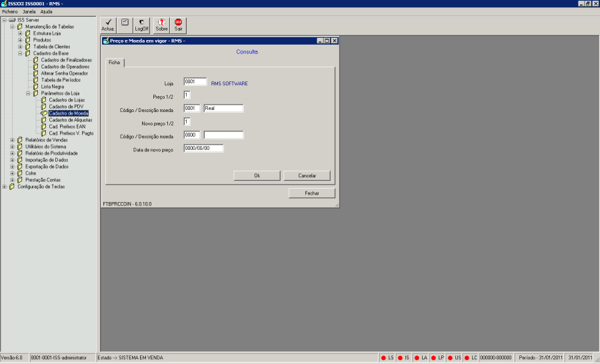Click the Cadastro de Aliquotas folder icon

(43, 120)
